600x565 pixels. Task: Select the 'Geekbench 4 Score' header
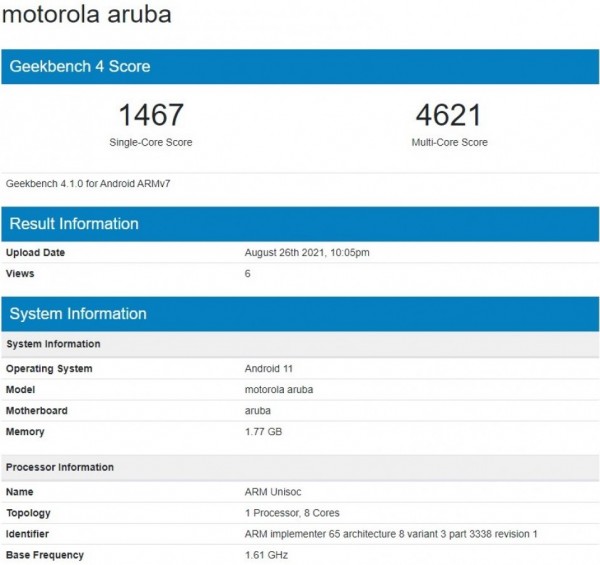tap(300, 67)
